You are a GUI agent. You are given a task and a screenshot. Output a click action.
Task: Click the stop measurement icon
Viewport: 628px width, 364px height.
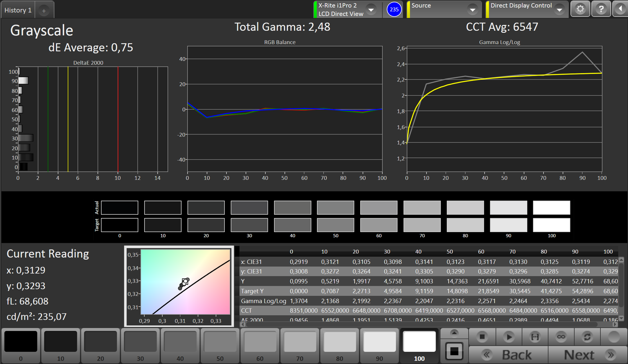point(482,337)
